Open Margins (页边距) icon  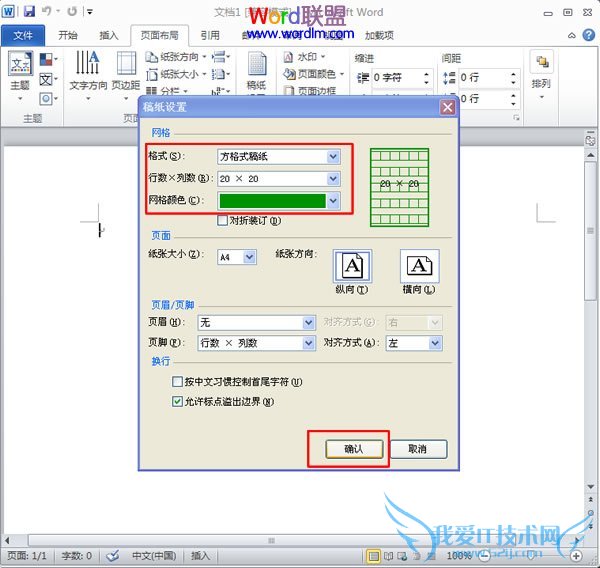pyautogui.click(x=126, y=63)
